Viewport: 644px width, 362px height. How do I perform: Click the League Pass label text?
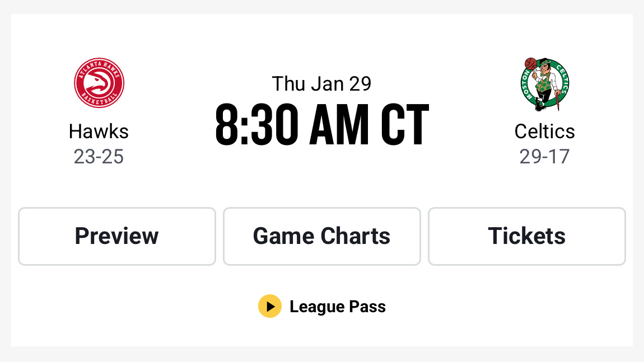pyautogui.click(x=338, y=307)
